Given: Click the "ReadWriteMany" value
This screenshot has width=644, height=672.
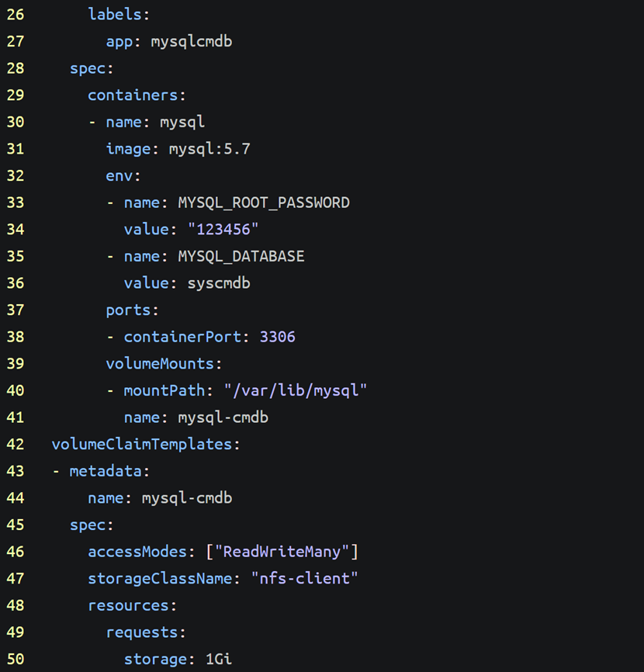Looking at the screenshot, I should coord(282,552).
